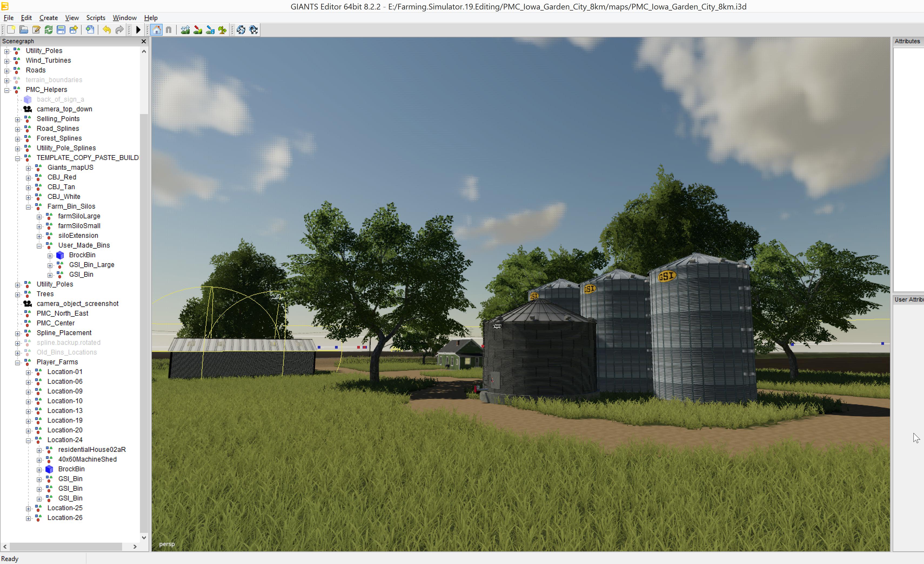
Task: Select the Location-13 node
Action: pyautogui.click(x=65, y=411)
